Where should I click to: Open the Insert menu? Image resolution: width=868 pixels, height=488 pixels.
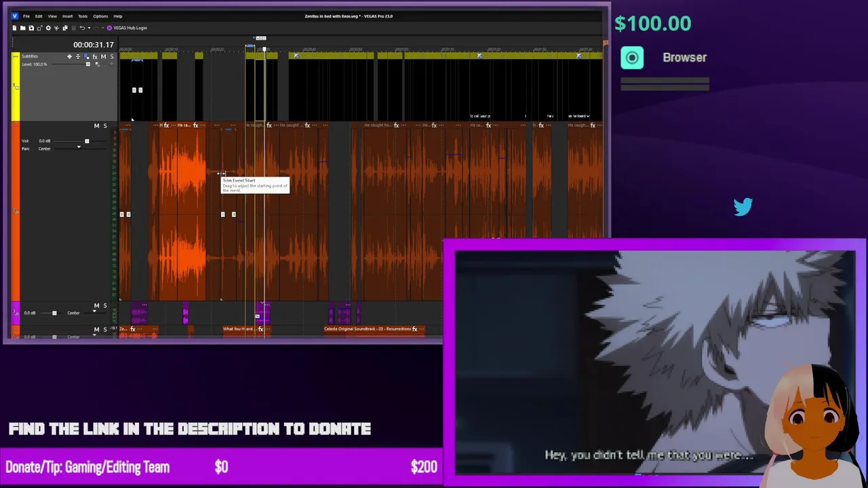[68, 16]
